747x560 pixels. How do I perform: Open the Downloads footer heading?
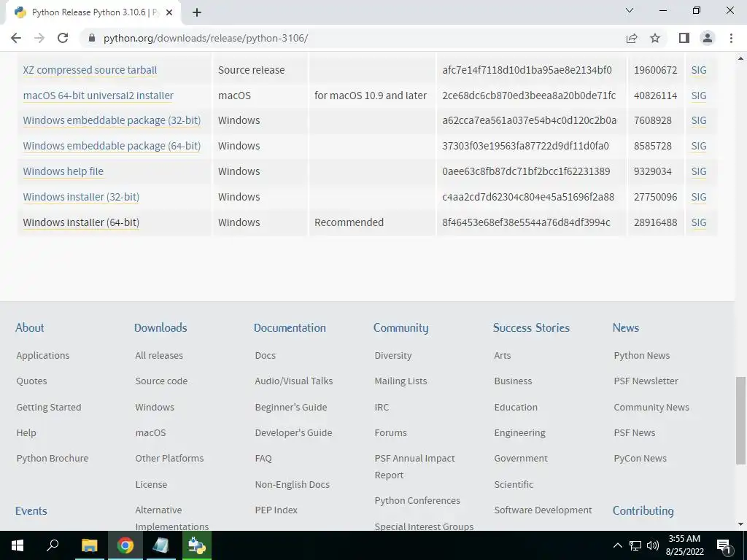(160, 327)
